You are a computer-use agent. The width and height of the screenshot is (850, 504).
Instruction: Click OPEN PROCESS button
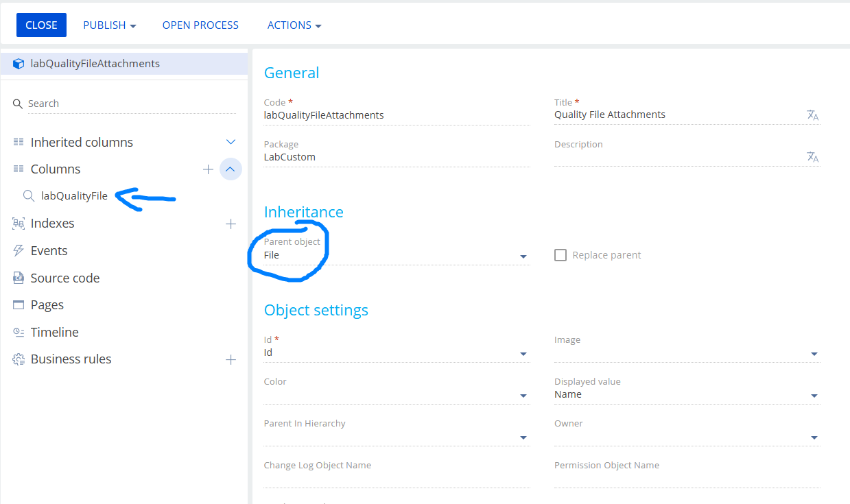click(x=200, y=25)
